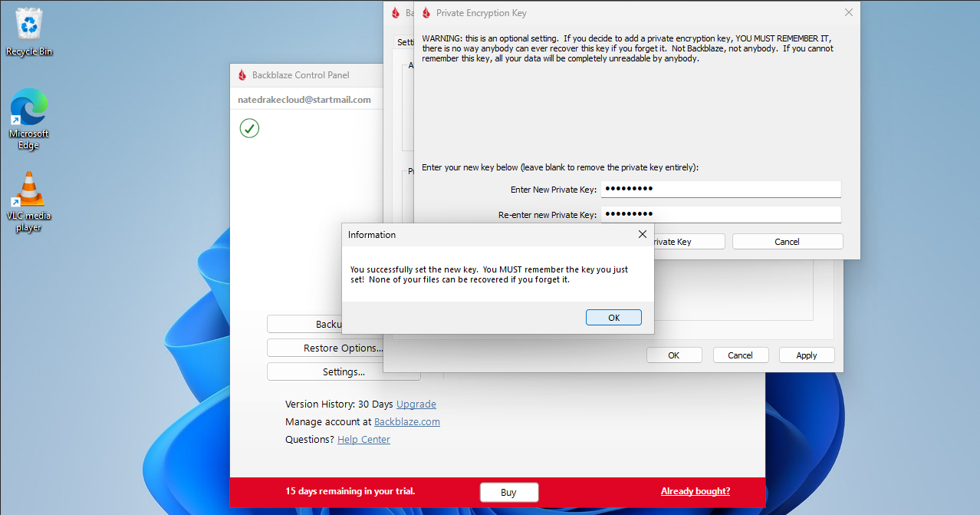
Task: Open the Backblaze.com account link
Action: point(407,421)
